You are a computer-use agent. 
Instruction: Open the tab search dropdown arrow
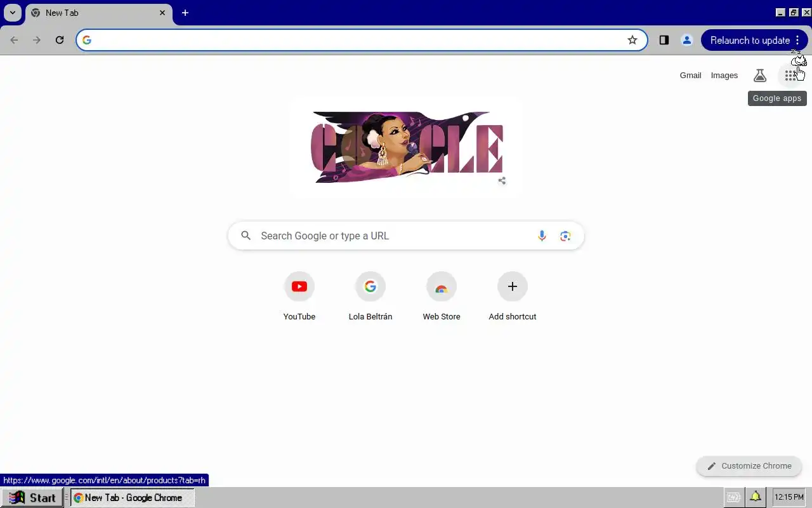[13, 13]
